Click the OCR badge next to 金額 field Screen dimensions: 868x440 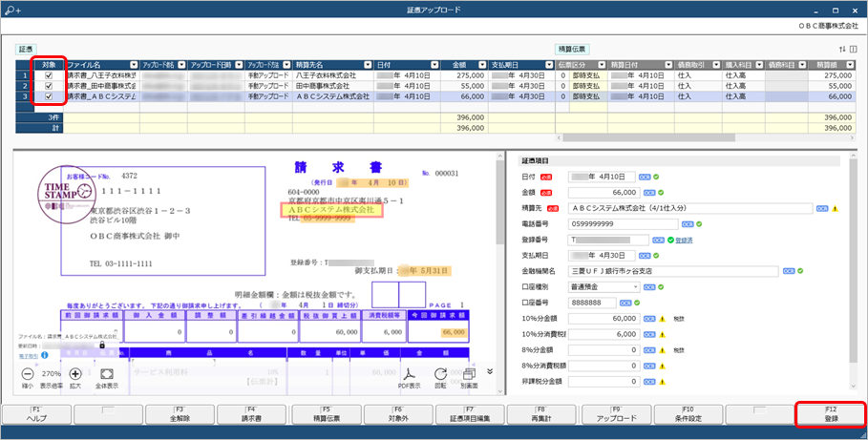(649, 193)
